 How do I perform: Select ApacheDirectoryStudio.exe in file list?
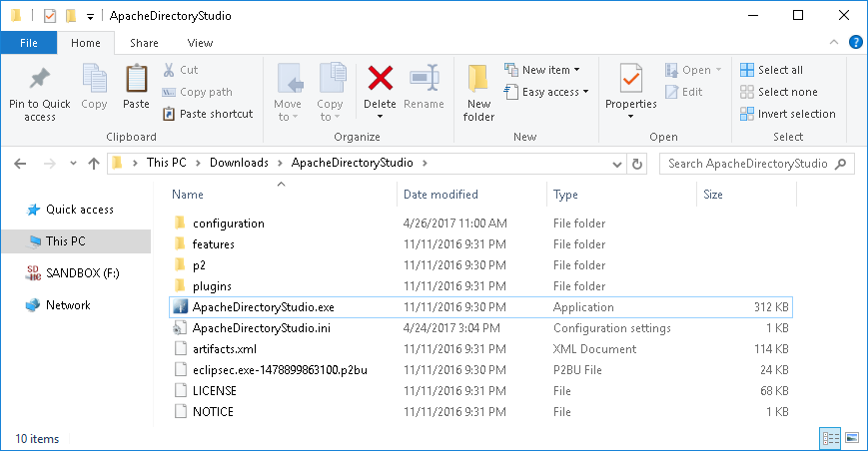coord(480,307)
